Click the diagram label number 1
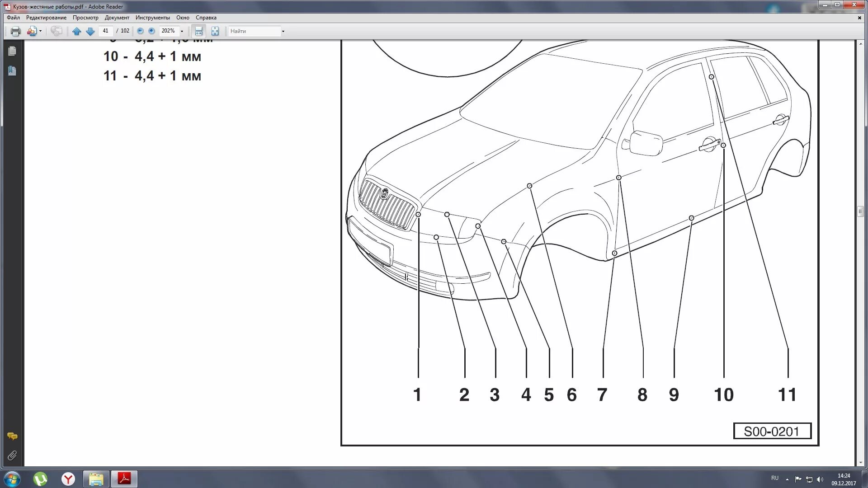868x488 pixels. (417, 395)
